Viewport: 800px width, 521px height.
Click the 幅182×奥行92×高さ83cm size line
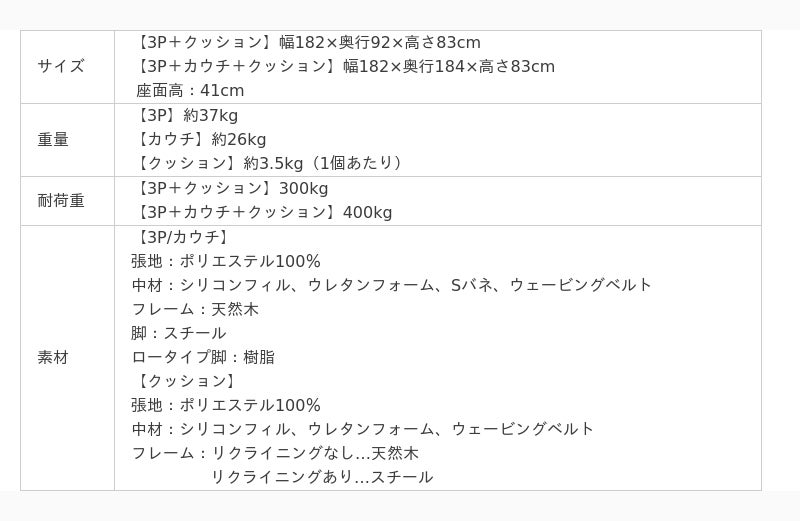tap(308, 43)
